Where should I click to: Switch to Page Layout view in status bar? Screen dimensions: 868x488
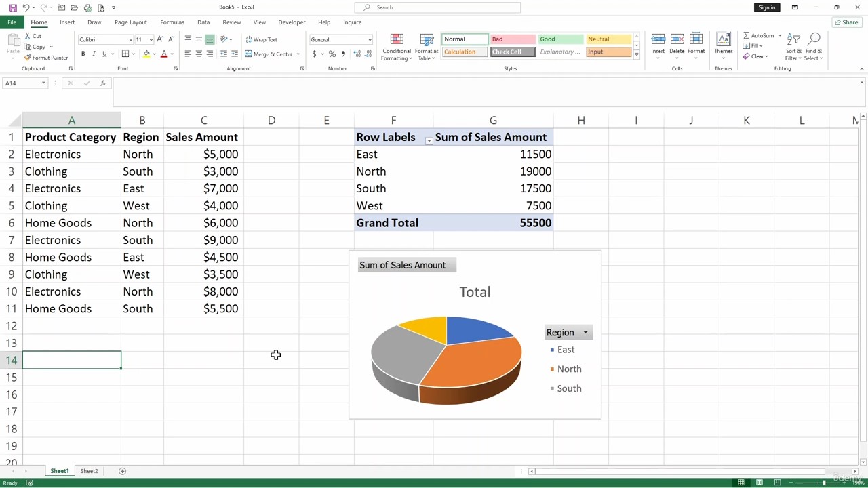point(759,483)
